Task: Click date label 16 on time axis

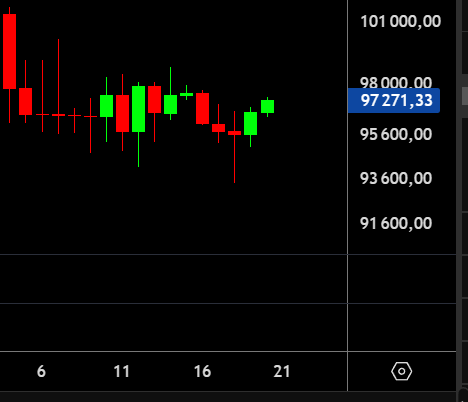Action: point(202,371)
